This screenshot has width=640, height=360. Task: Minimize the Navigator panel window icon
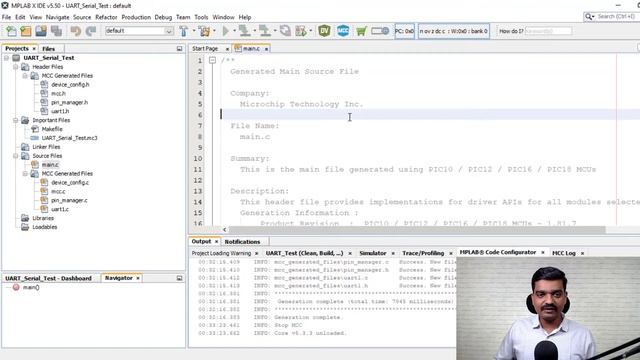pyautogui.click(x=179, y=278)
